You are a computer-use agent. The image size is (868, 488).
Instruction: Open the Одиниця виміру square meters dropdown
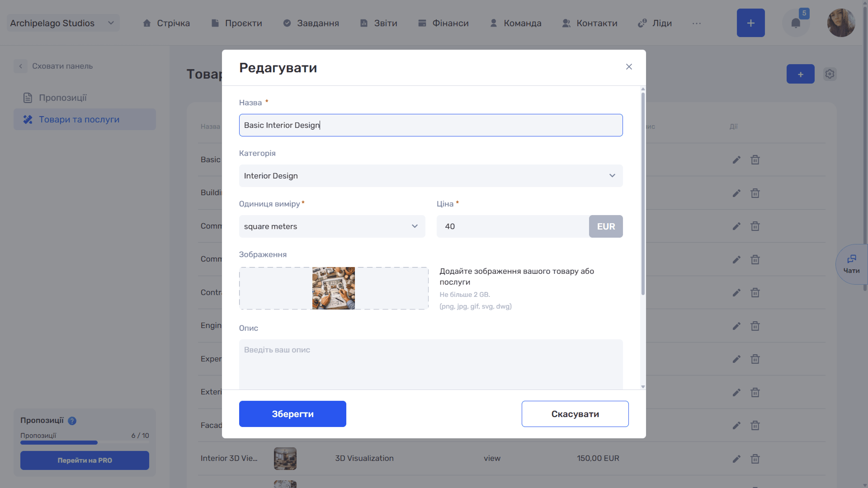[x=332, y=226]
